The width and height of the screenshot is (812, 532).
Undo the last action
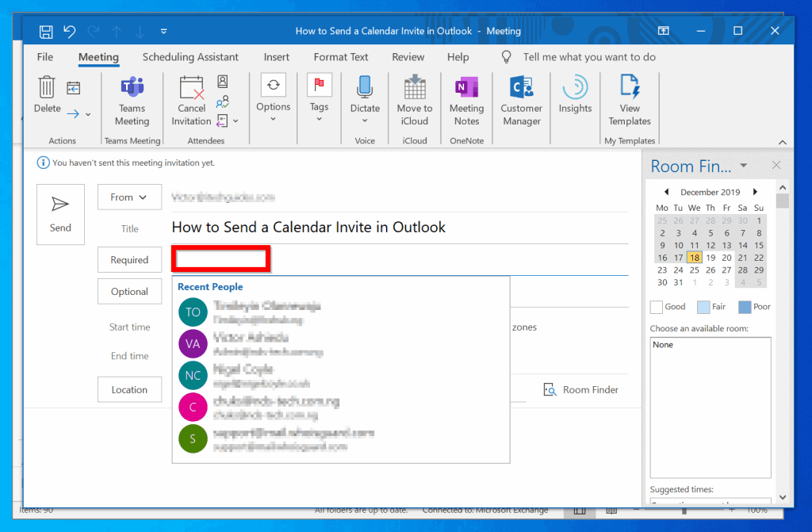tap(70, 32)
